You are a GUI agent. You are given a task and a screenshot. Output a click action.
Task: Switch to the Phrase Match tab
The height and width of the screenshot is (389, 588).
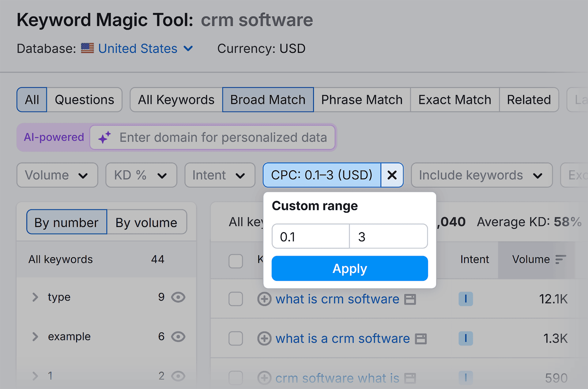362,100
